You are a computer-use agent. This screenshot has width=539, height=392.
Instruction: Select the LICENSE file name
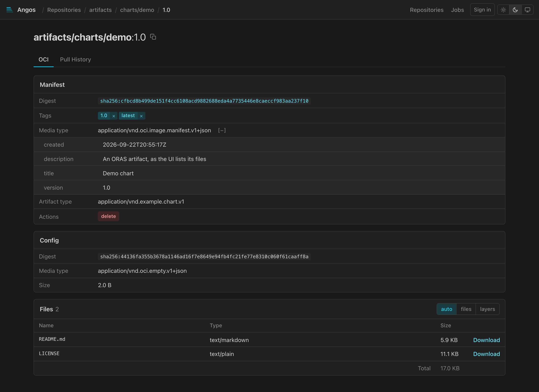[x=49, y=353]
